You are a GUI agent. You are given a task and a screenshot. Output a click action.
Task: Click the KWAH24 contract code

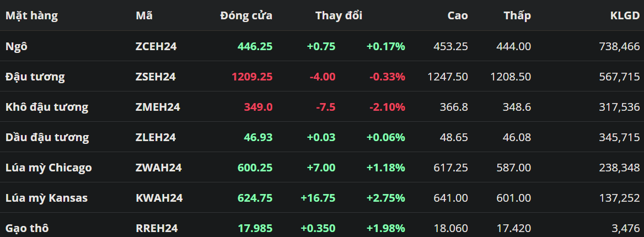[x=159, y=198]
